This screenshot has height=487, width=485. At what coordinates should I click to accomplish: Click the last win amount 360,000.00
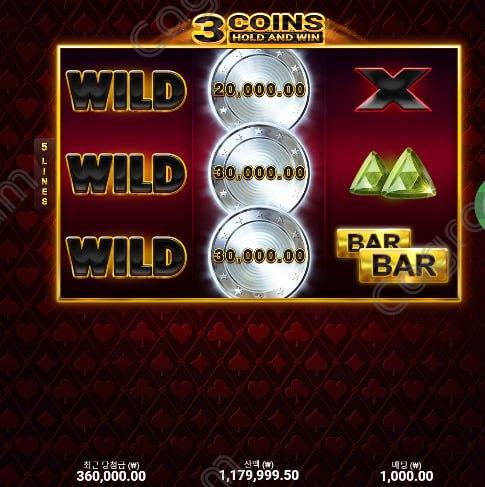point(111,476)
